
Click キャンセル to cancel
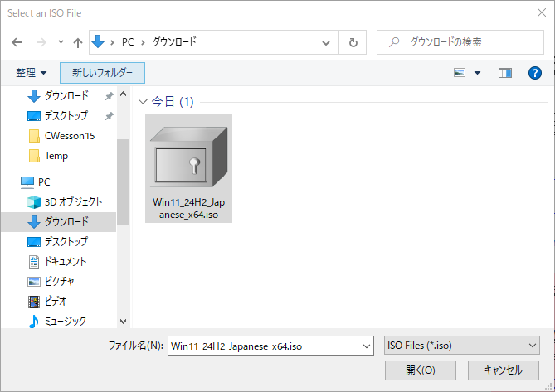click(x=504, y=370)
